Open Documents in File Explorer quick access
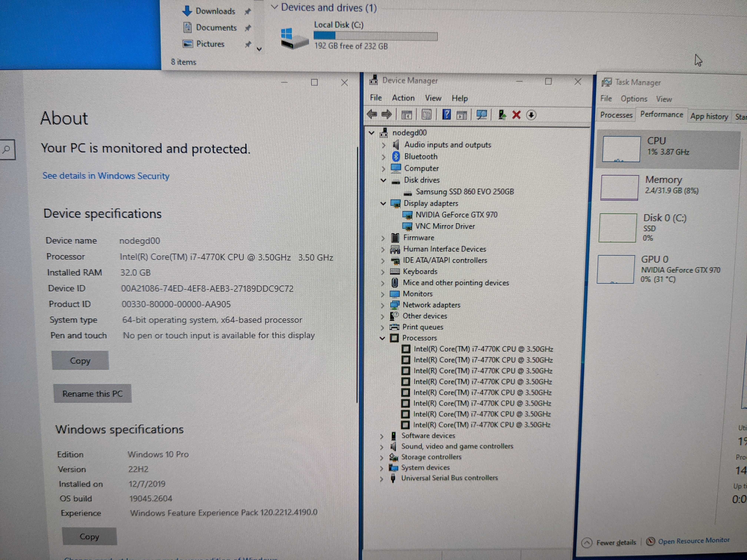 click(216, 28)
